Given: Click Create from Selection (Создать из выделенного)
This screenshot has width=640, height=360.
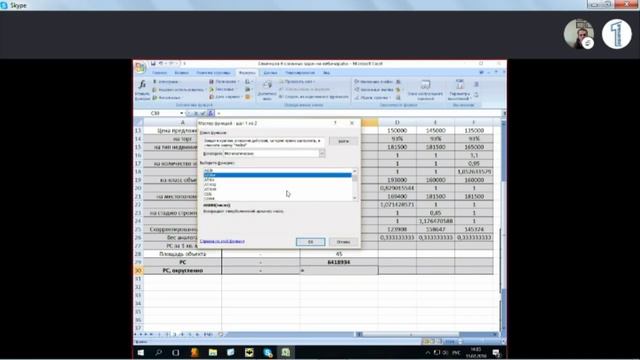Looking at the screenshot, I should point(314,97).
